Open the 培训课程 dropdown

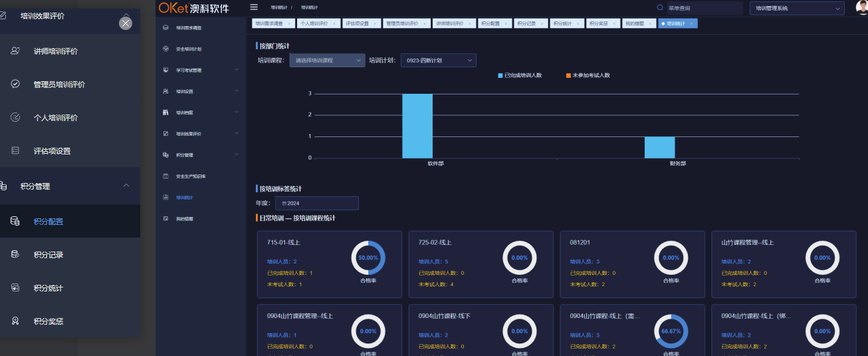click(x=327, y=61)
